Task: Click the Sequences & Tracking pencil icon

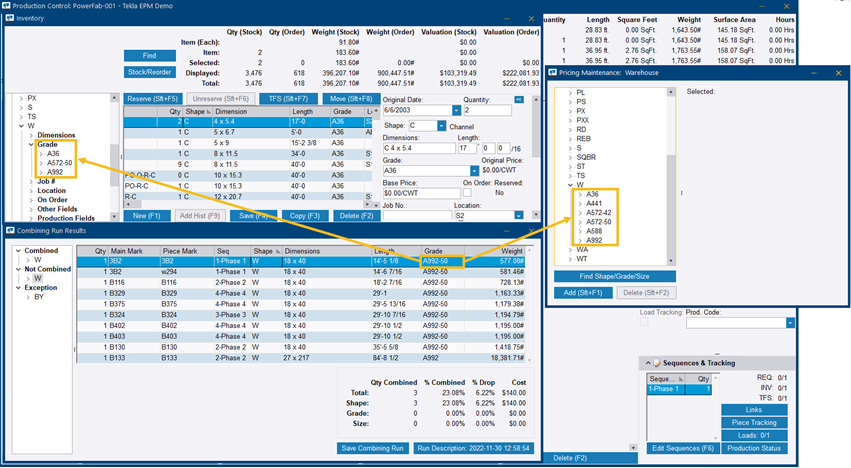Action: pyautogui.click(x=657, y=362)
